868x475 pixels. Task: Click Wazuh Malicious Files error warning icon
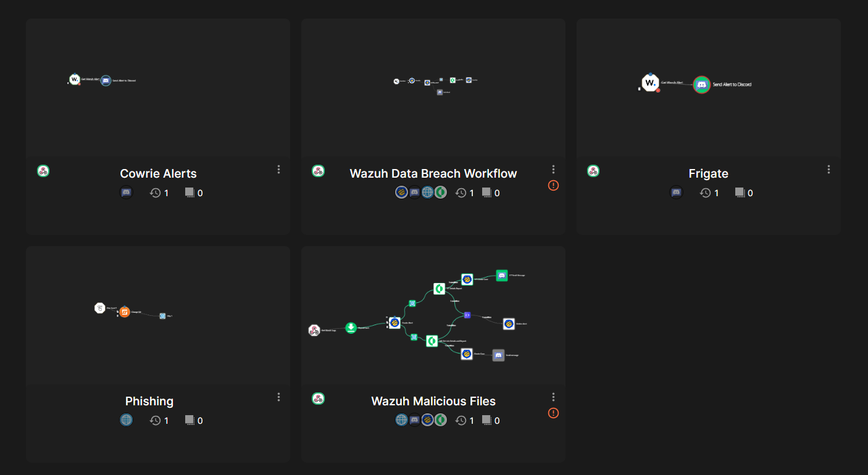pyautogui.click(x=553, y=413)
